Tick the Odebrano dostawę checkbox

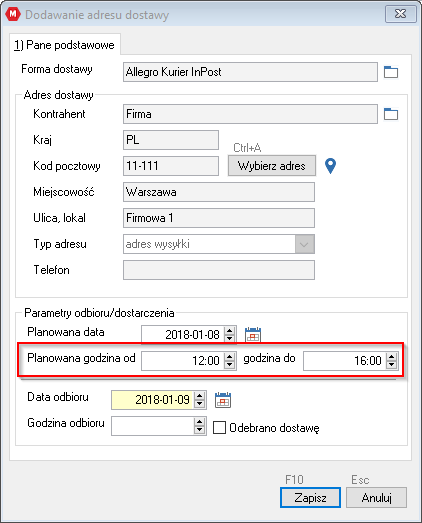[x=219, y=428]
